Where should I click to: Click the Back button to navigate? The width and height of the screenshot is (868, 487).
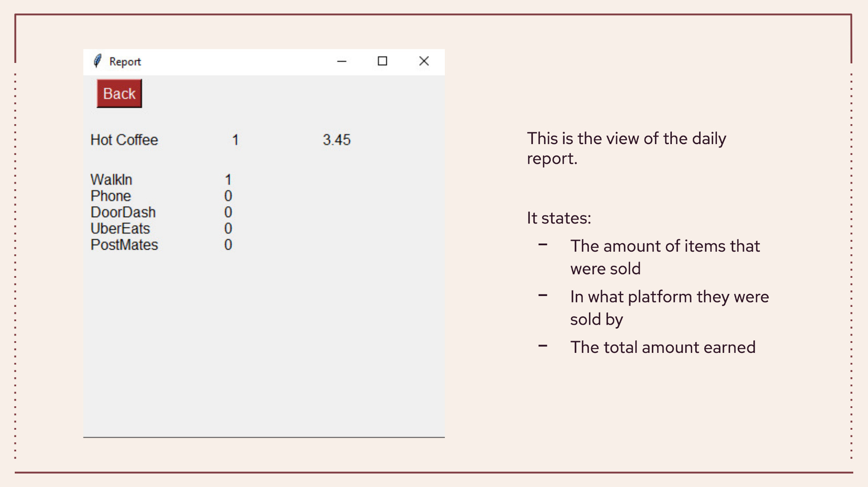coord(118,93)
